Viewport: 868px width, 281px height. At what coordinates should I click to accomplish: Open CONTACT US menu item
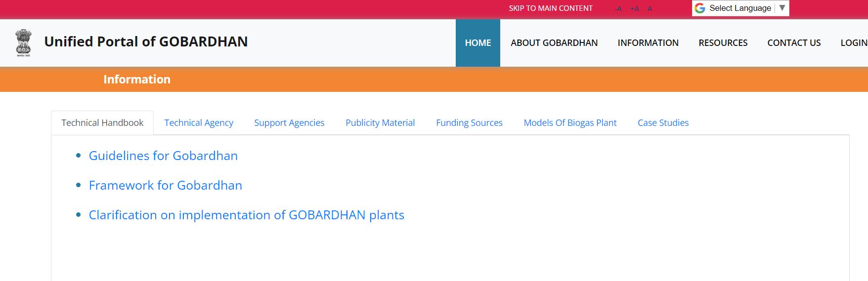[794, 43]
